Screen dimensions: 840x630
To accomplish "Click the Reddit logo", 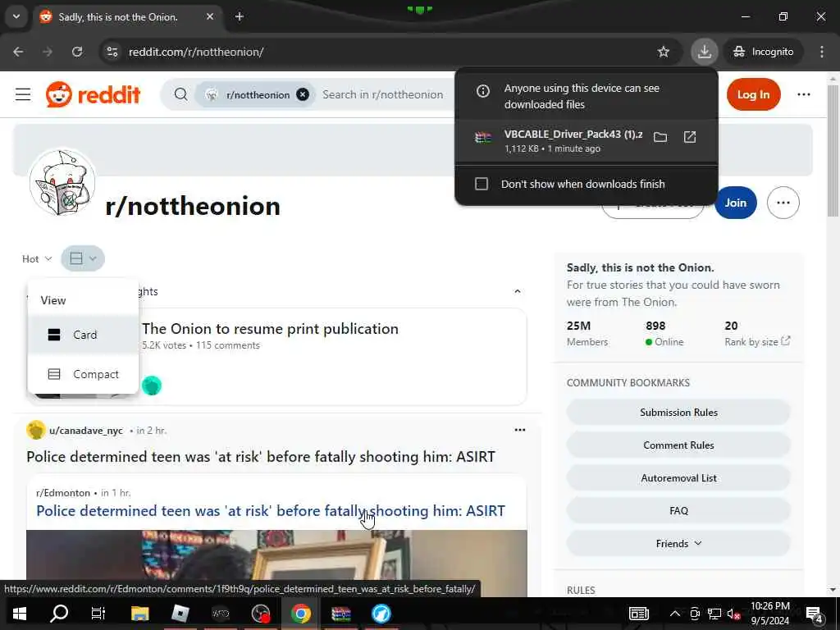I will pos(93,95).
